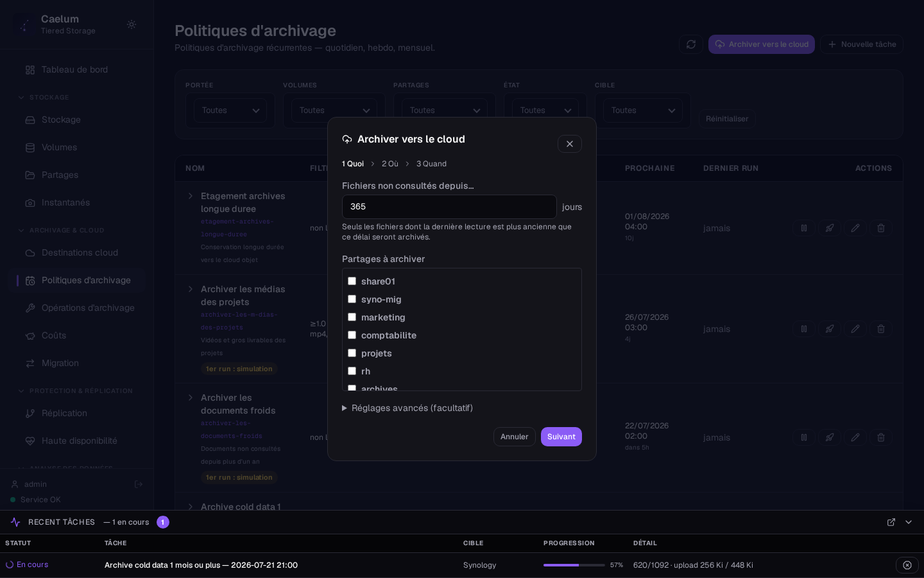Open Haute disponibilité

(76, 441)
